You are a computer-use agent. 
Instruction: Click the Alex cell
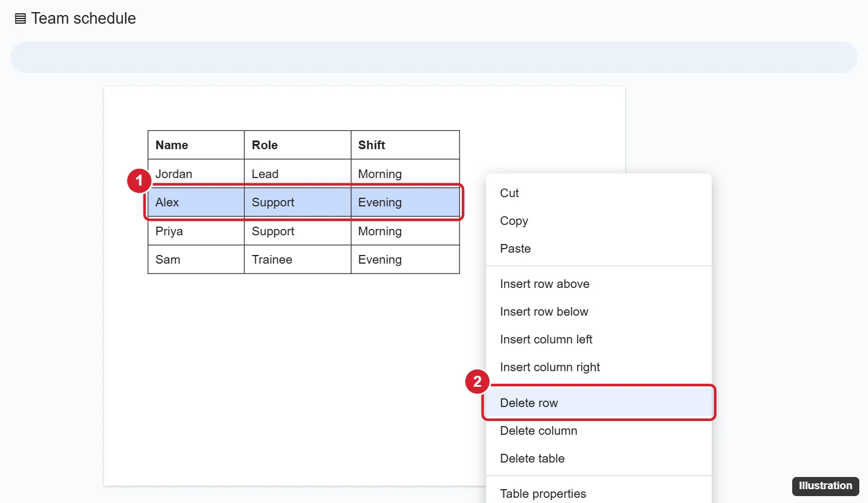point(196,202)
